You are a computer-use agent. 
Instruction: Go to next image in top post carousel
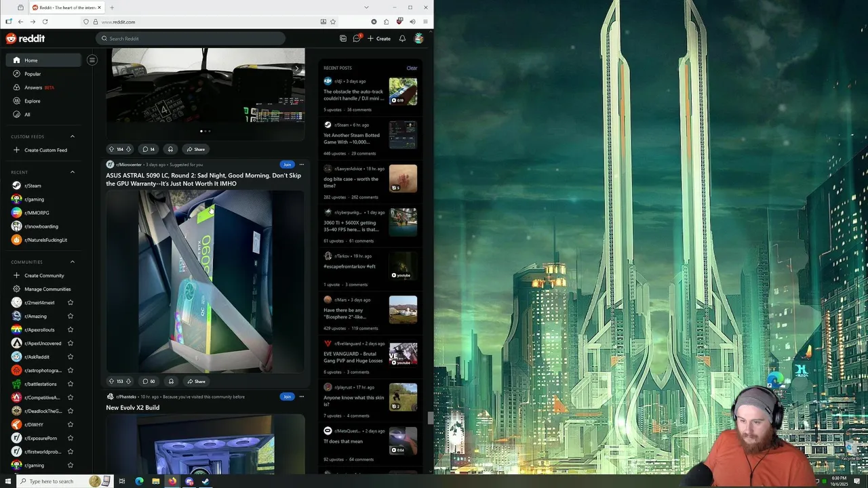pos(296,68)
